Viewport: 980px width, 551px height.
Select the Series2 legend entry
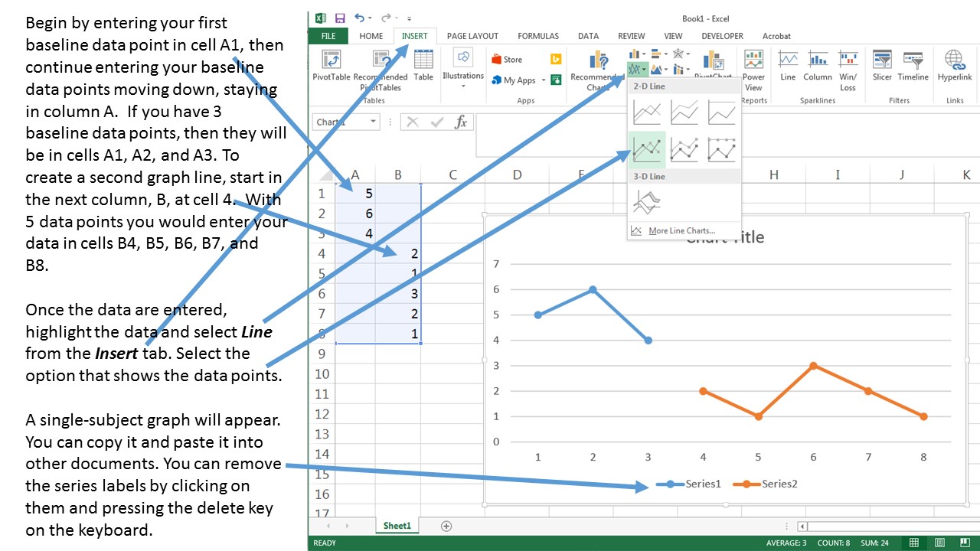pyautogui.click(x=765, y=484)
